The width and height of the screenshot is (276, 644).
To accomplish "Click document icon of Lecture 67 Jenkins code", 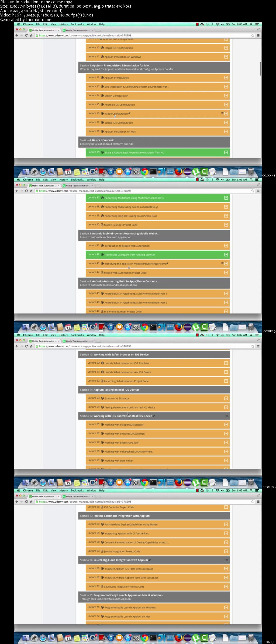I will 102,551.
